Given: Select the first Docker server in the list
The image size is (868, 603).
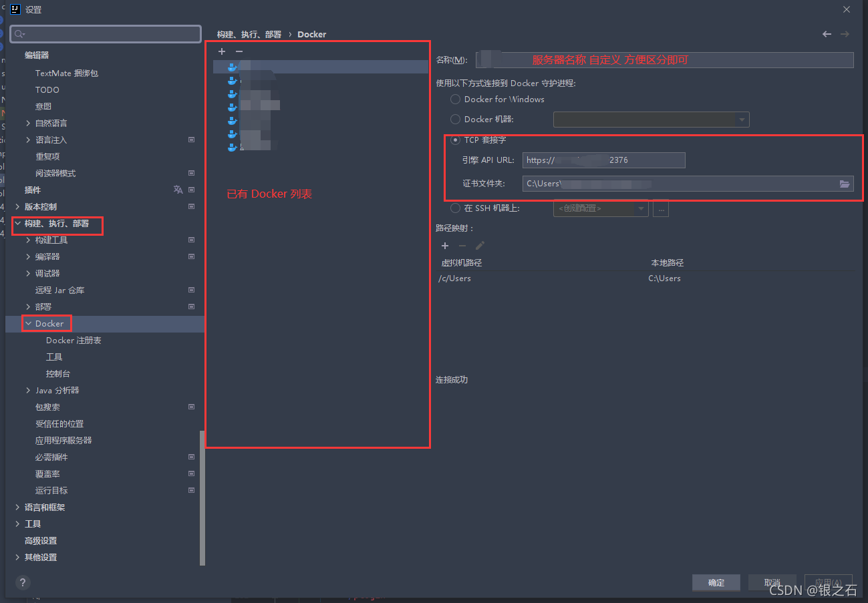Looking at the screenshot, I should [320, 67].
